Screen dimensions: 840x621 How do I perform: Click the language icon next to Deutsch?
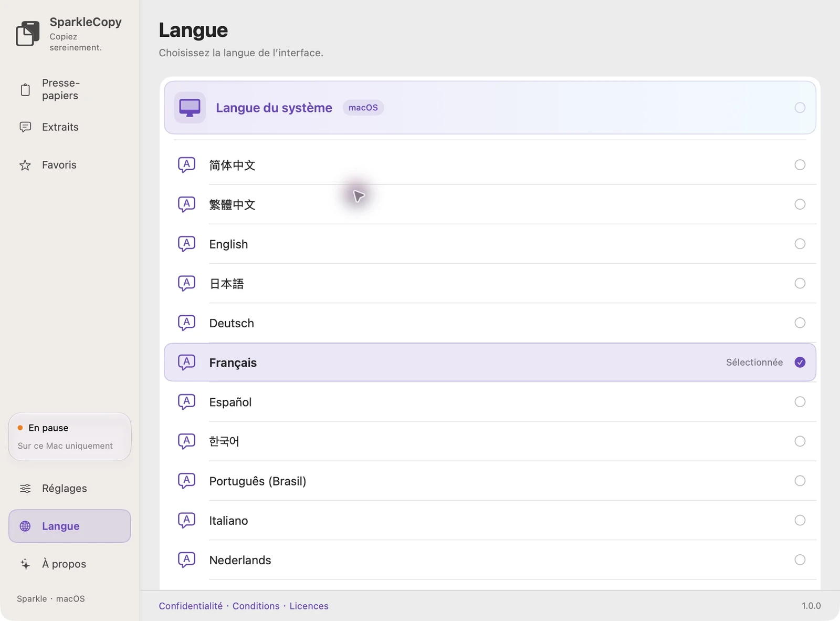pyautogui.click(x=186, y=323)
